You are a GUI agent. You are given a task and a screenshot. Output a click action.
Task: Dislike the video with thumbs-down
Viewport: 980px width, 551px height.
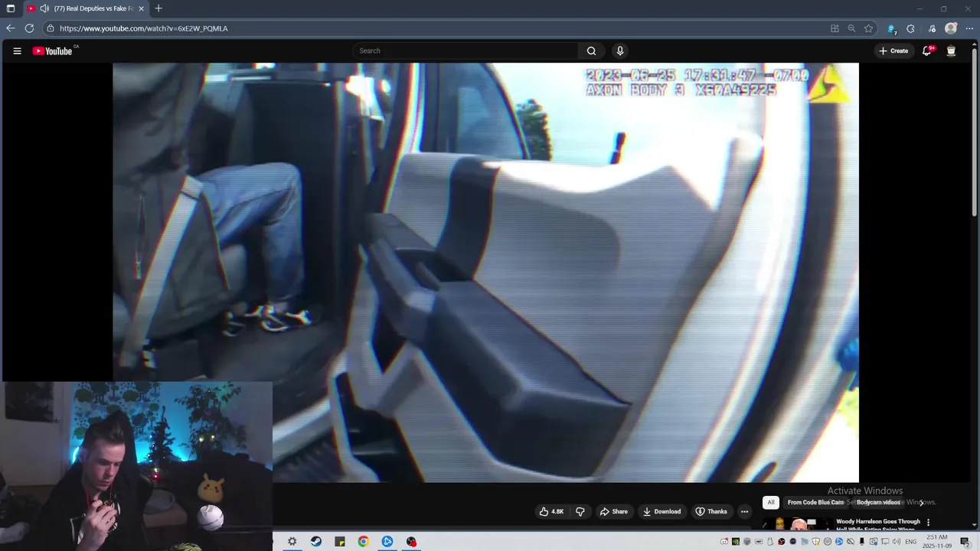(580, 511)
